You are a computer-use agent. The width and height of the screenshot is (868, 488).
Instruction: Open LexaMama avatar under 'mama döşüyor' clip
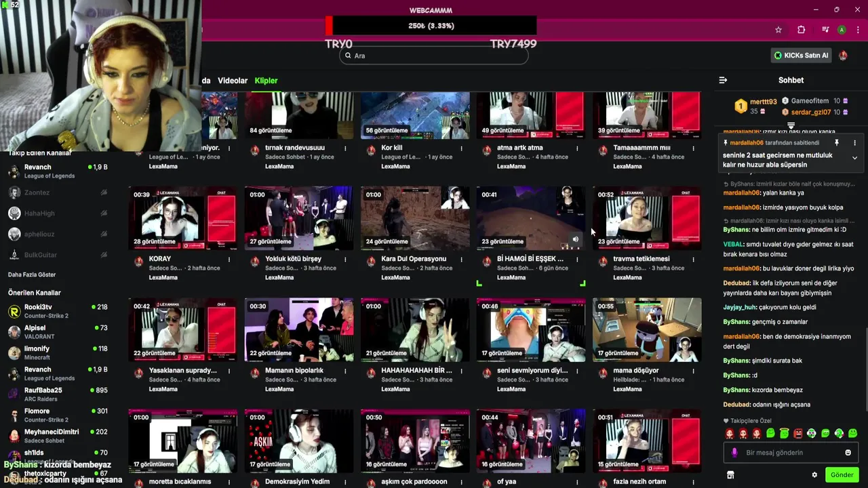click(603, 373)
